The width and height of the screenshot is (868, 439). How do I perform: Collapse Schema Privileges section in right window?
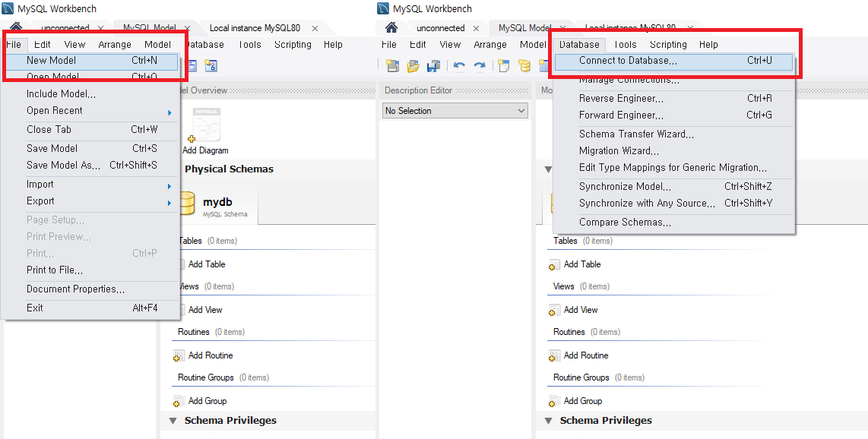tap(548, 421)
